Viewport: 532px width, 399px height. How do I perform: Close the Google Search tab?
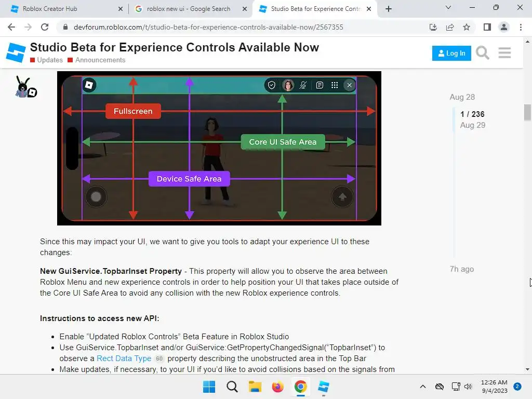pos(245,9)
